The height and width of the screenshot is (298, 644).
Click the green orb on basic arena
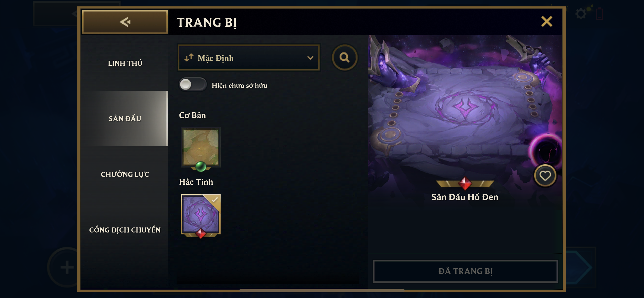pyautogui.click(x=201, y=167)
